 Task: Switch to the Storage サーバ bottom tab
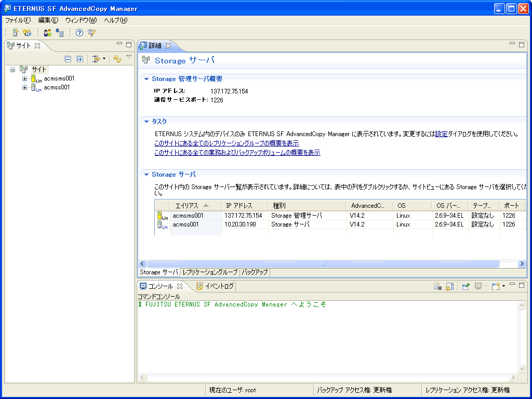[159, 272]
